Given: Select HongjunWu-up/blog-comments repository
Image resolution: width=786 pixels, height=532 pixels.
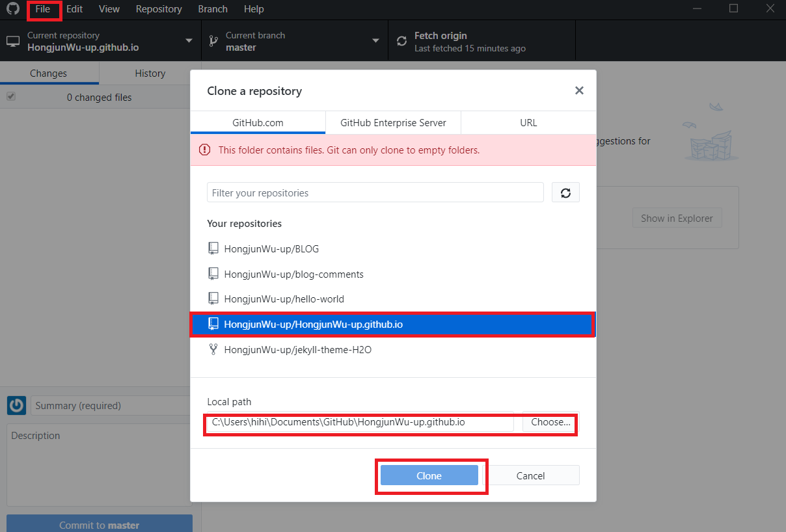Looking at the screenshot, I should click(x=393, y=274).
